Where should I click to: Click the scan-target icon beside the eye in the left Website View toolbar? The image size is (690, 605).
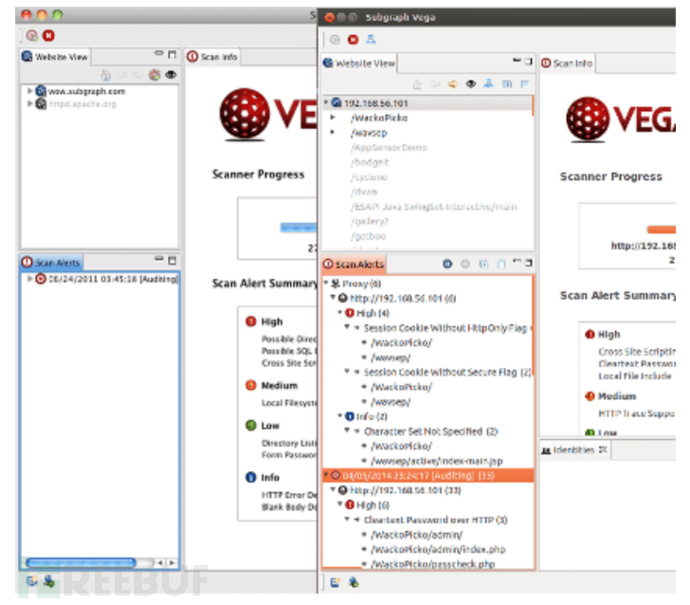[x=154, y=75]
